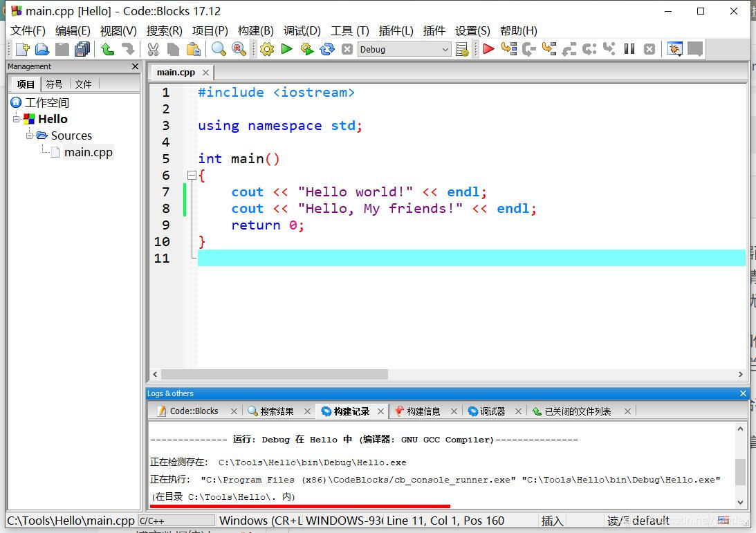
Task: Run the program using green Run arrow
Action: [x=286, y=49]
